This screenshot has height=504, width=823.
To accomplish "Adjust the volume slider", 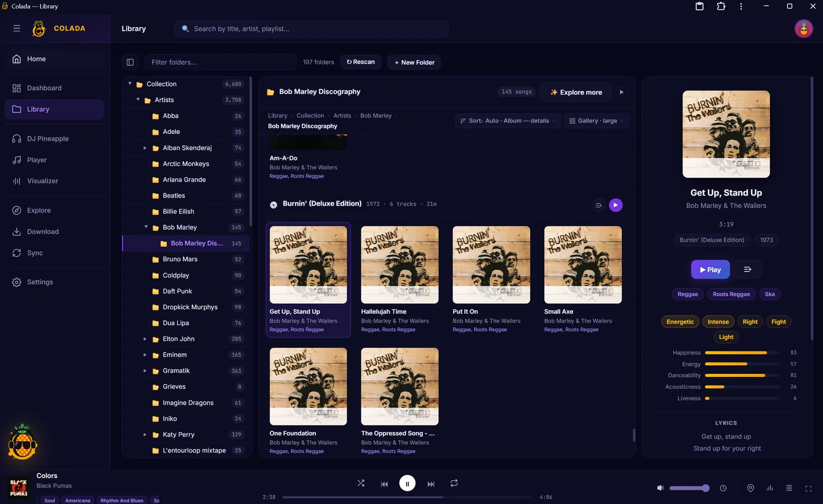I will point(689,488).
